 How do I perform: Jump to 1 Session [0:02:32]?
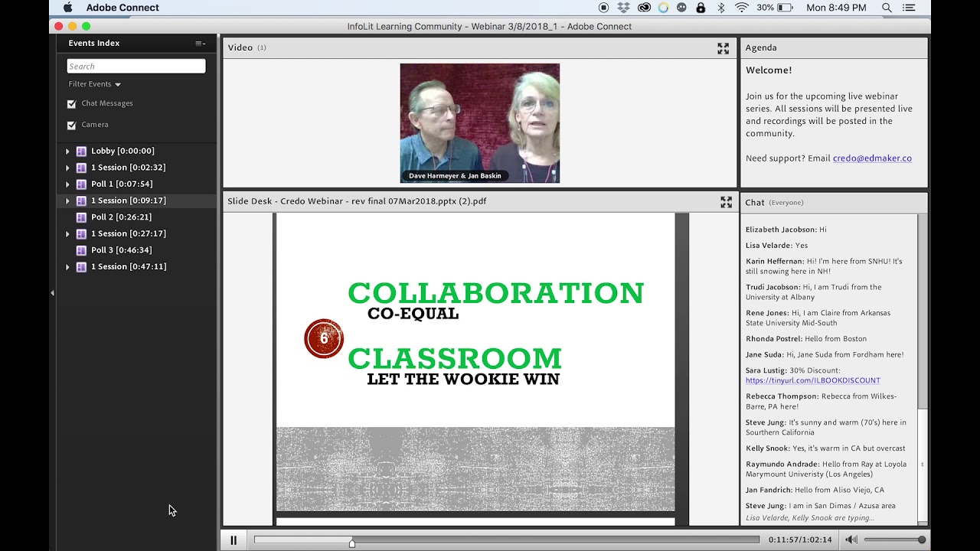point(128,168)
